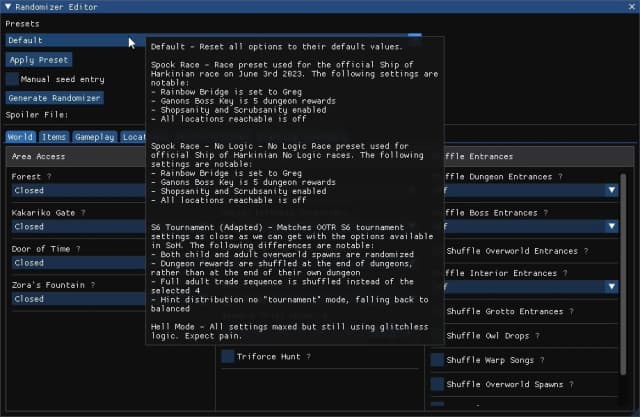
Task: Show help for Shuffle Overworld Spawns
Action: point(571,384)
